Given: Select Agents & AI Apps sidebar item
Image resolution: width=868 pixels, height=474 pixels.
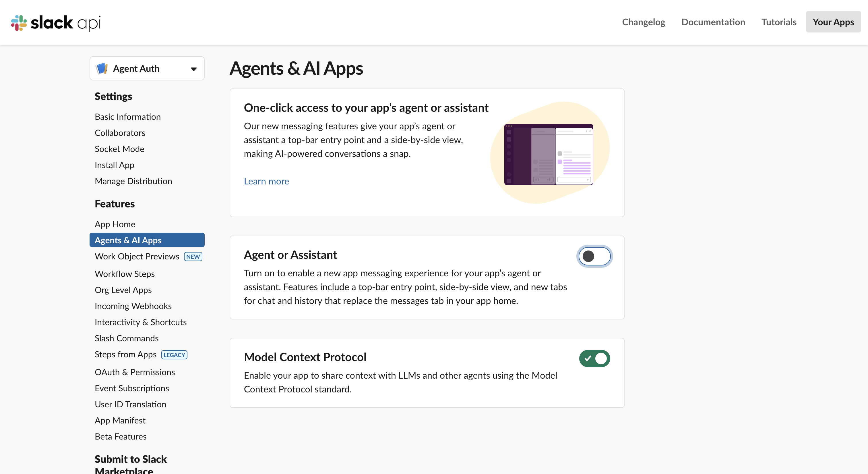Looking at the screenshot, I should click(x=147, y=240).
